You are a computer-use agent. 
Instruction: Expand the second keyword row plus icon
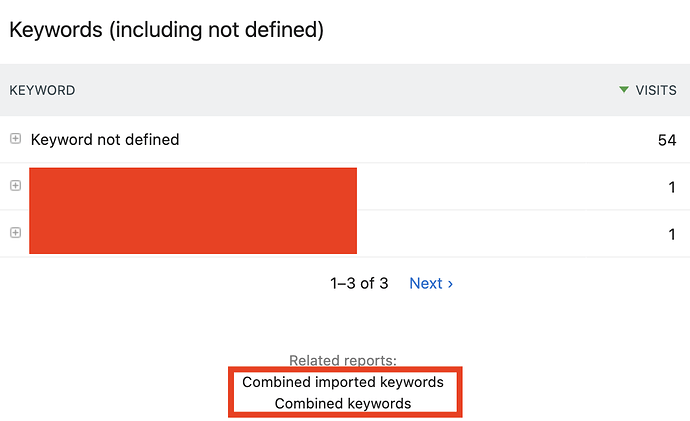point(15,186)
